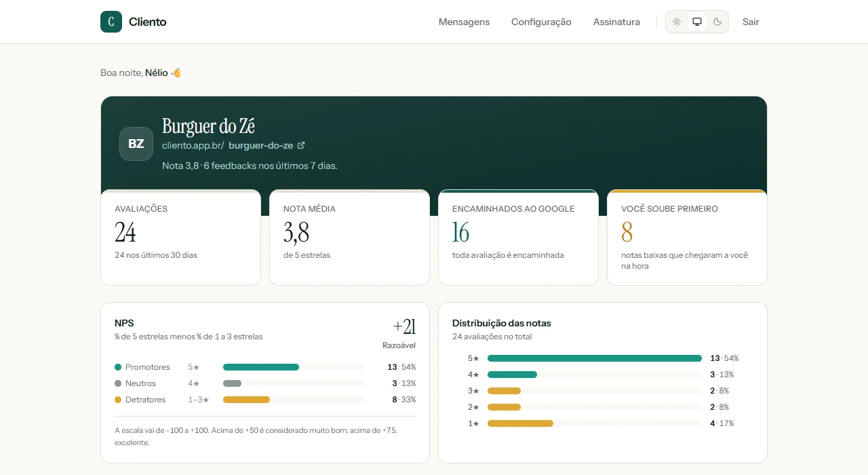Open the external link icon beside burguer-do-ze
Viewport: 868px width, 475px height.
301,145
